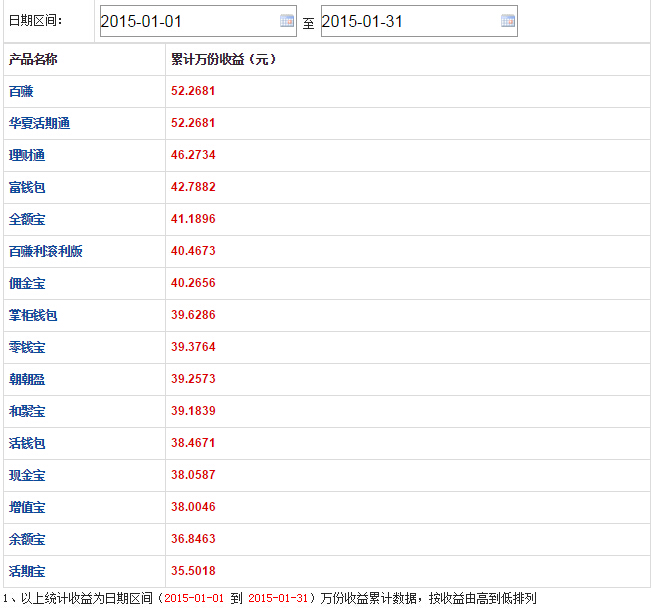Select the value 38.0587 for 现金宝

coord(193,475)
